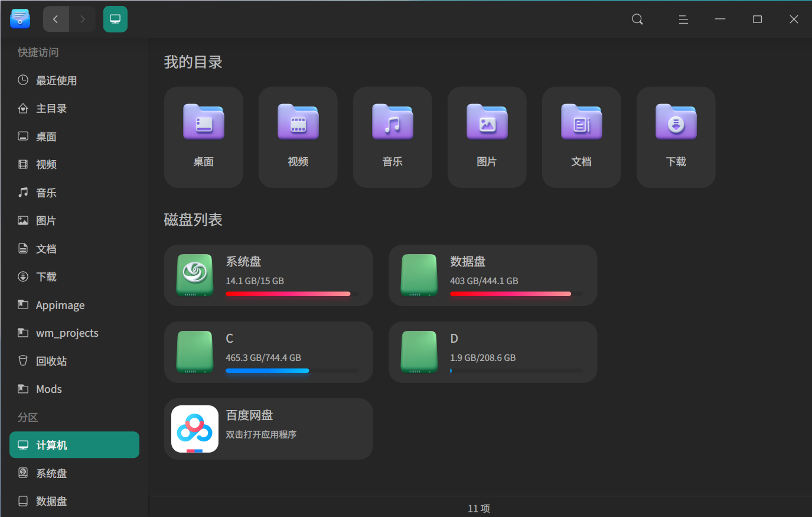
Task: Select the 数据盘 disk in disk list
Action: (x=493, y=275)
